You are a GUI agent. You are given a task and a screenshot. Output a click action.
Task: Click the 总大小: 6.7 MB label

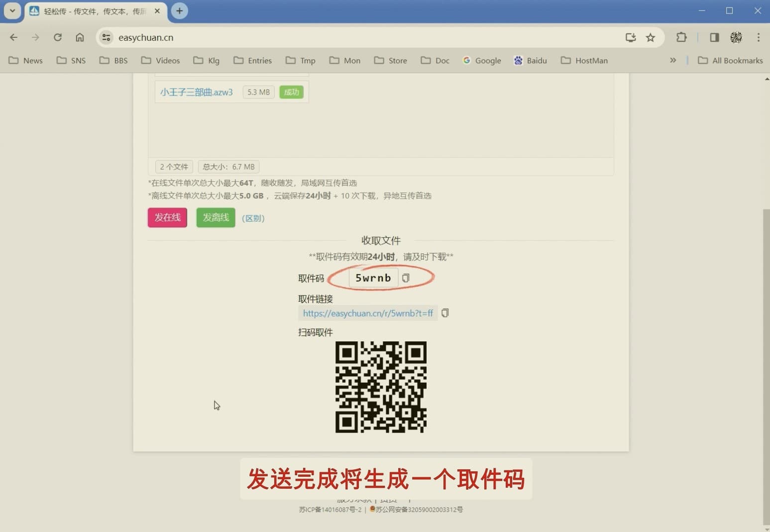pyautogui.click(x=228, y=167)
